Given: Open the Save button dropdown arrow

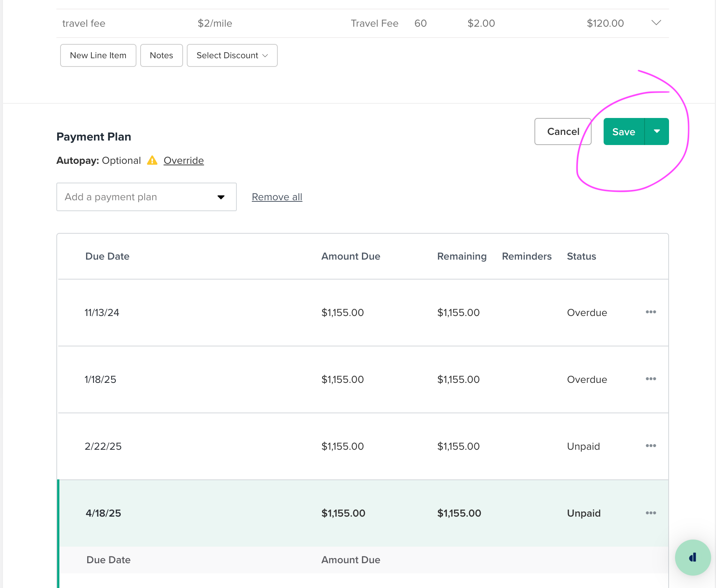Looking at the screenshot, I should pyautogui.click(x=657, y=132).
